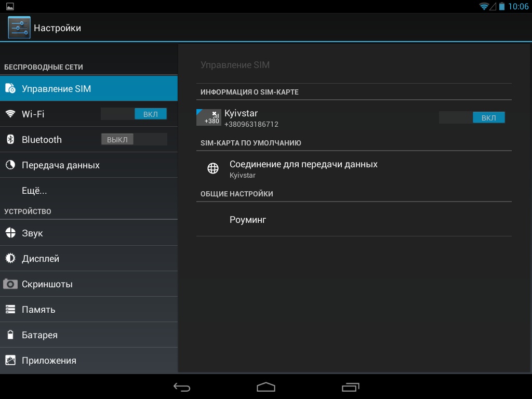Expand the Ещё... more options entry
532x399 pixels.
34,191
